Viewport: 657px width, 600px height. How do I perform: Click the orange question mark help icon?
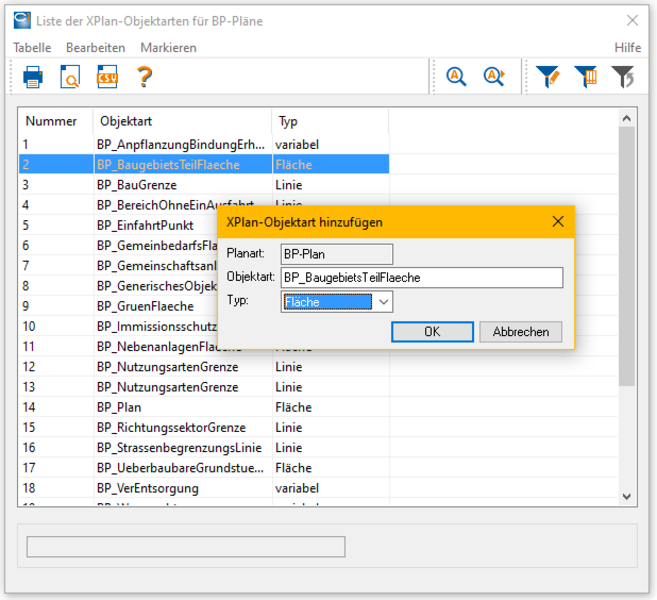[145, 77]
